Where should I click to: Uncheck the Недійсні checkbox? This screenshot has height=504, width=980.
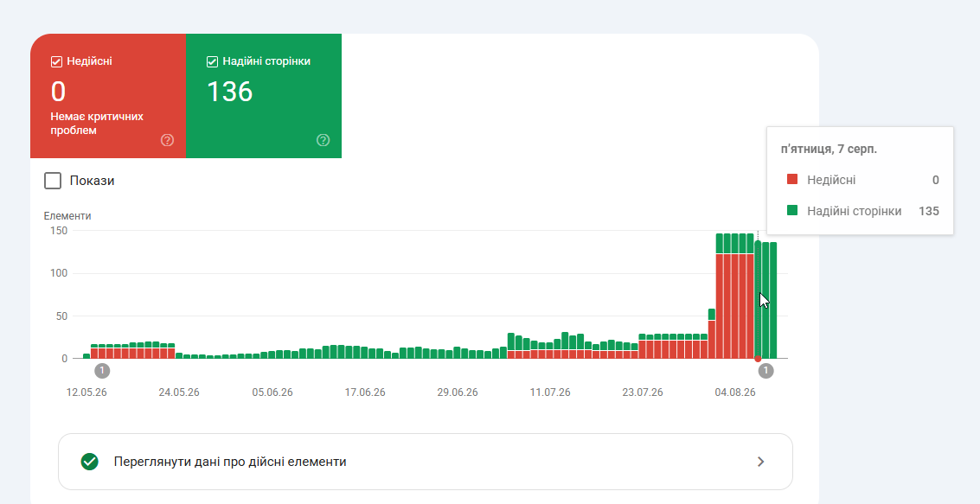click(56, 62)
